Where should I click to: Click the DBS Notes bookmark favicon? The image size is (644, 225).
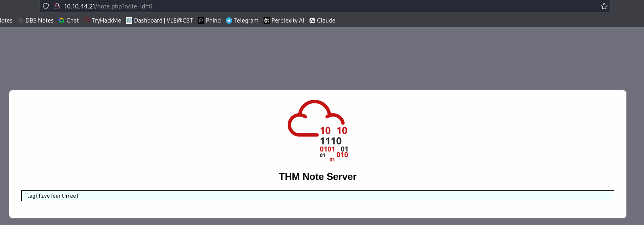(20, 21)
